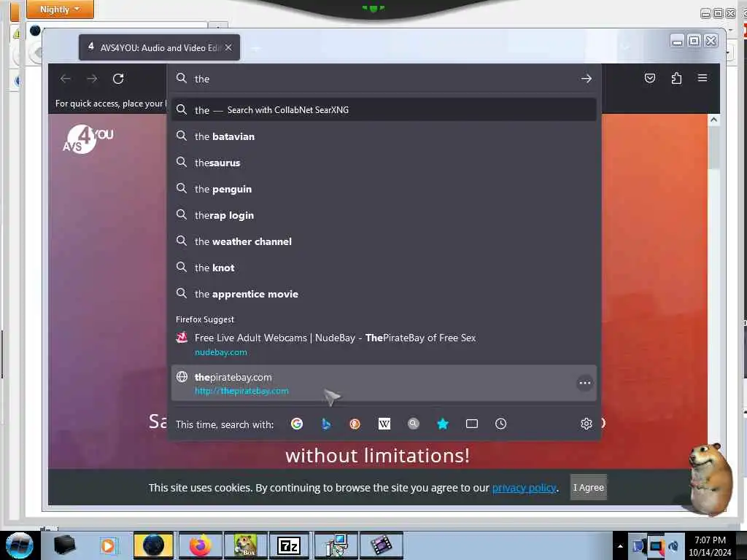Search with the gray magnifier engine
This screenshot has width=747, height=560.
(x=414, y=424)
